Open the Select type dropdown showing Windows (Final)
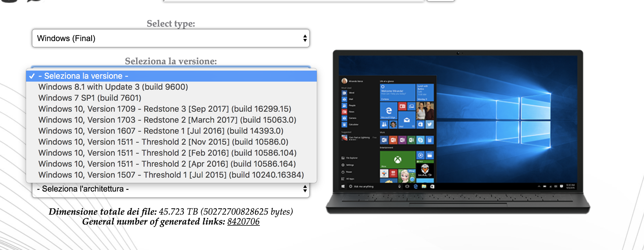Viewport: 644px width, 250px height. coord(171,38)
